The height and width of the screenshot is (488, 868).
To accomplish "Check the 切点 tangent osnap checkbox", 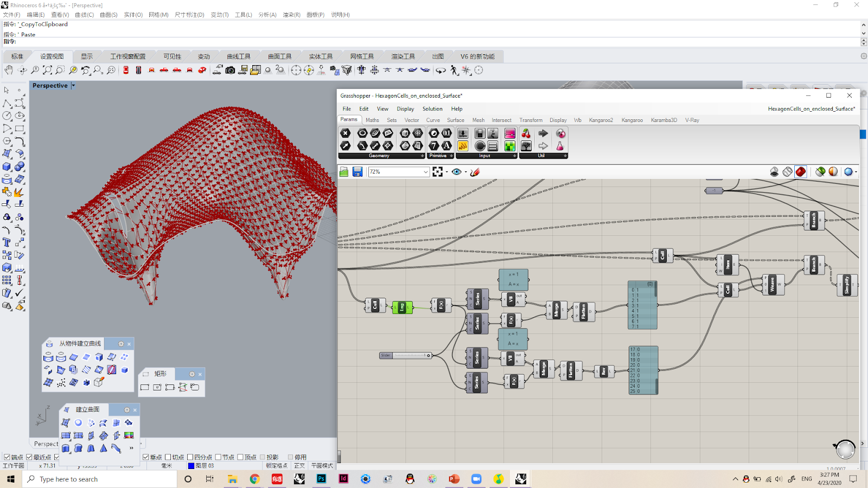I will [x=168, y=457].
